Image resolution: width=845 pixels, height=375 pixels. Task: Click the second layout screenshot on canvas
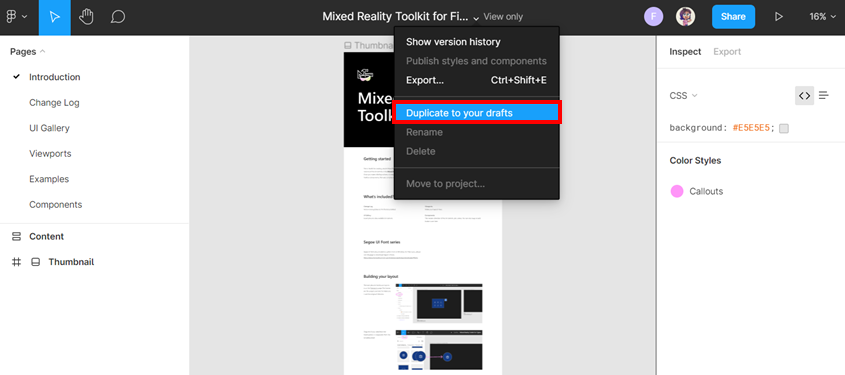coord(439,350)
